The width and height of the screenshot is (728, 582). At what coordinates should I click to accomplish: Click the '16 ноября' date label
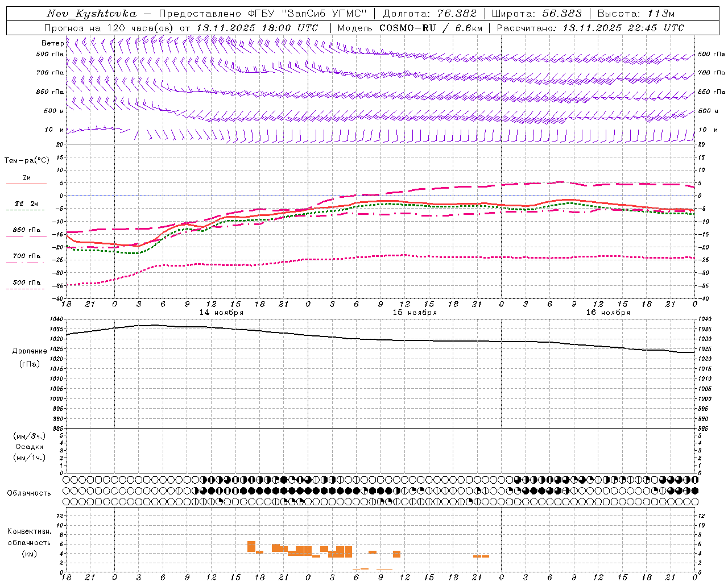click(x=608, y=313)
